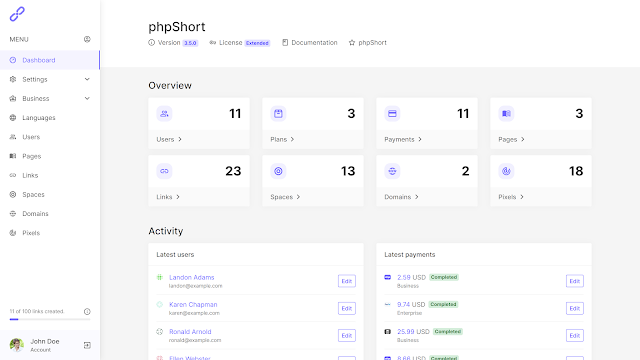
Task: Click the Users count 11
Action: (235, 113)
